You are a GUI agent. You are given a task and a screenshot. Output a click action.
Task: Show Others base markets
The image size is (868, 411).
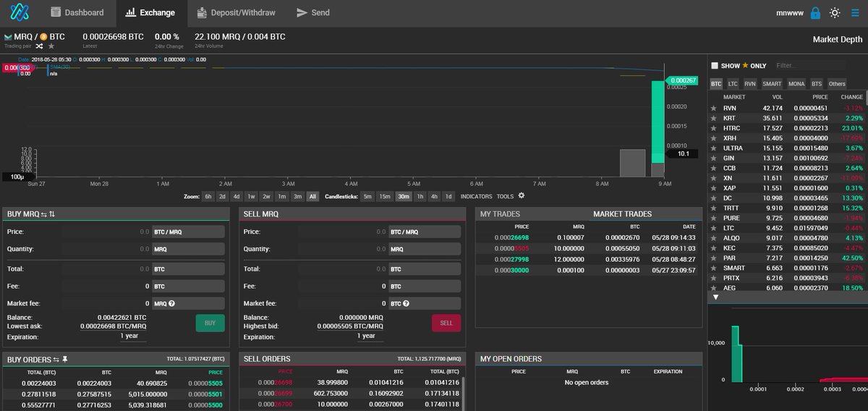[x=837, y=84]
